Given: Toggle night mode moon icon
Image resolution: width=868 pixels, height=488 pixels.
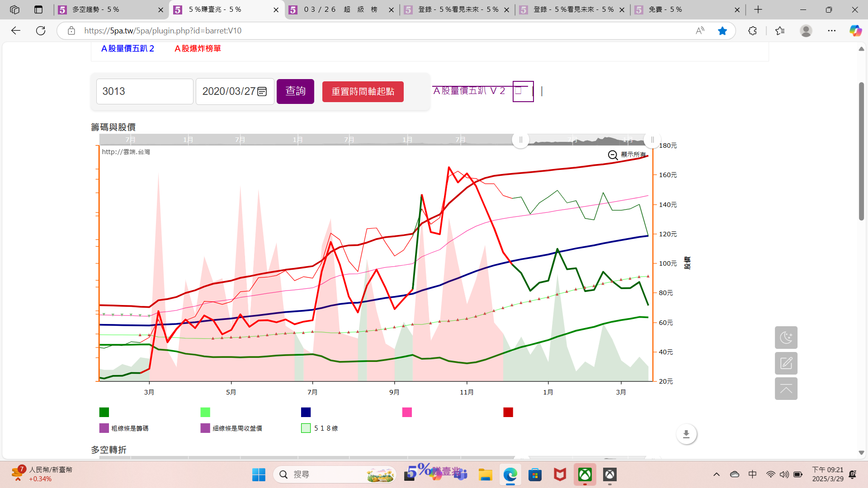Looking at the screenshot, I should point(786,338).
